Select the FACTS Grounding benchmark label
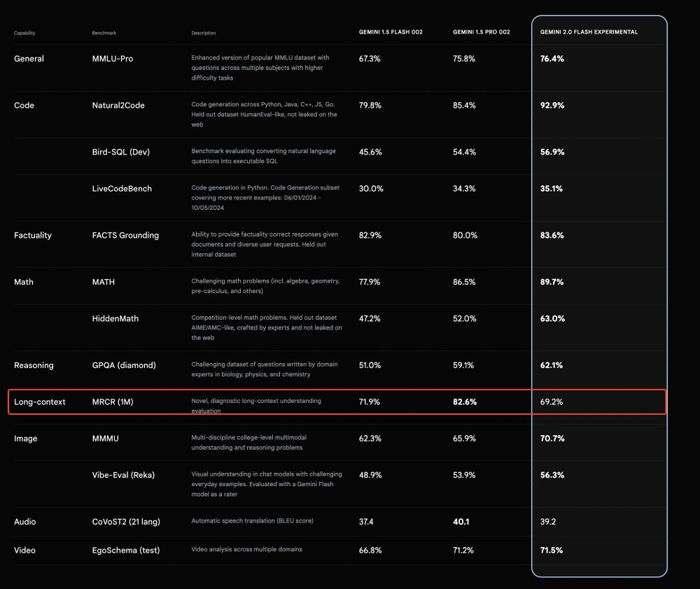This screenshot has width=700, height=589. coord(125,235)
